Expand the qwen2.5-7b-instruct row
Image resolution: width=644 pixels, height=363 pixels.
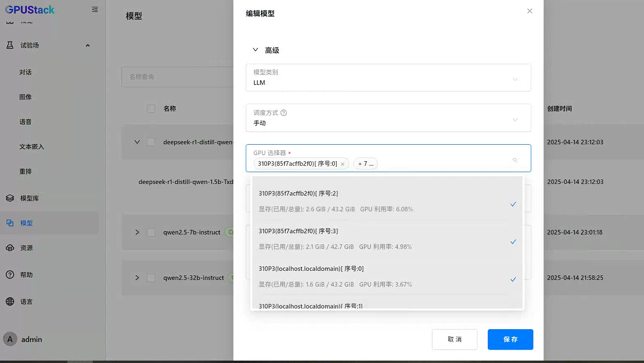click(137, 232)
